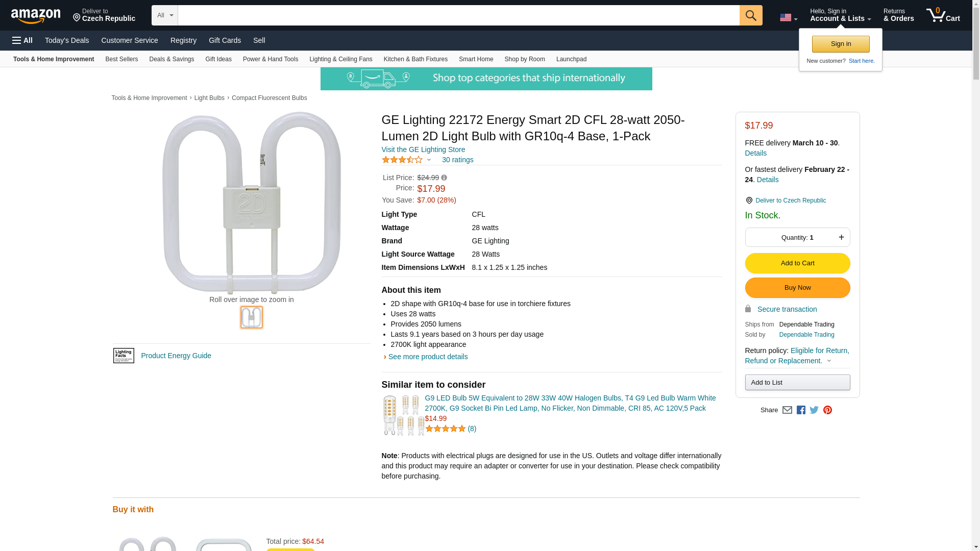Share via Twitter icon
Screen dimensions: 980x551
814,410
